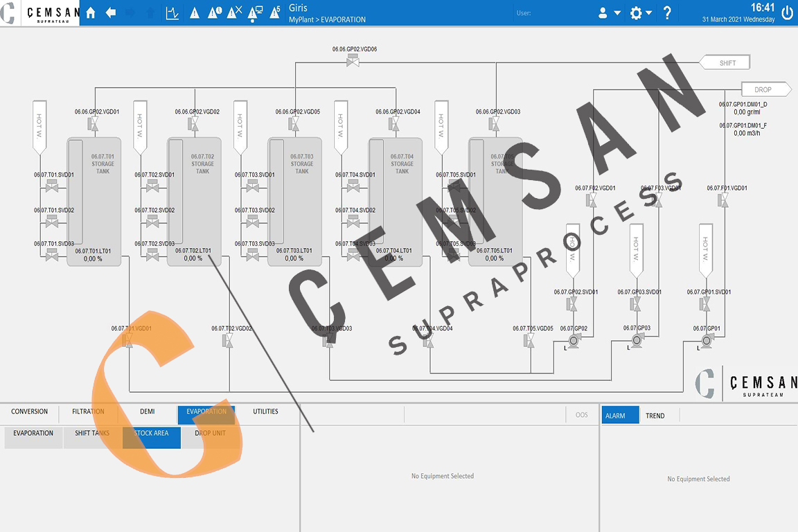798x532 pixels.
Task: Open the plain alarm triangle list
Action: point(195,13)
